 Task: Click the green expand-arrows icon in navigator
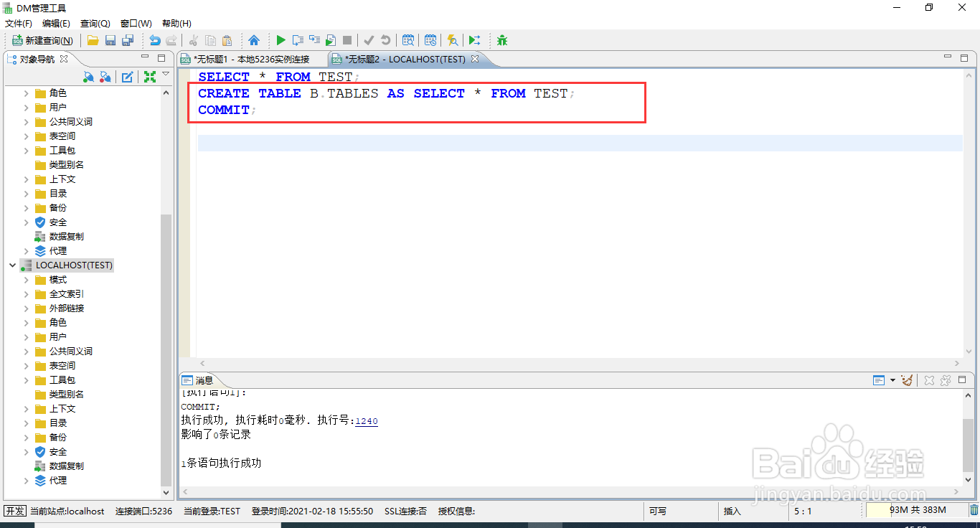pyautogui.click(x=149, y=77)
